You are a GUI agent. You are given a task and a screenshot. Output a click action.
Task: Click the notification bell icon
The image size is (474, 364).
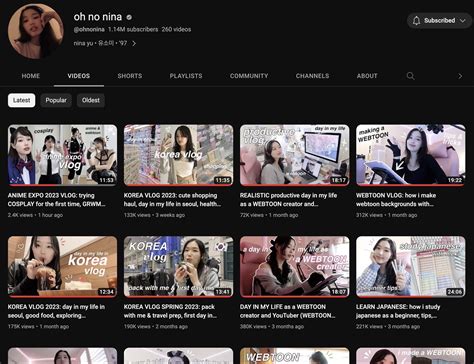click(x=416, y=21)
